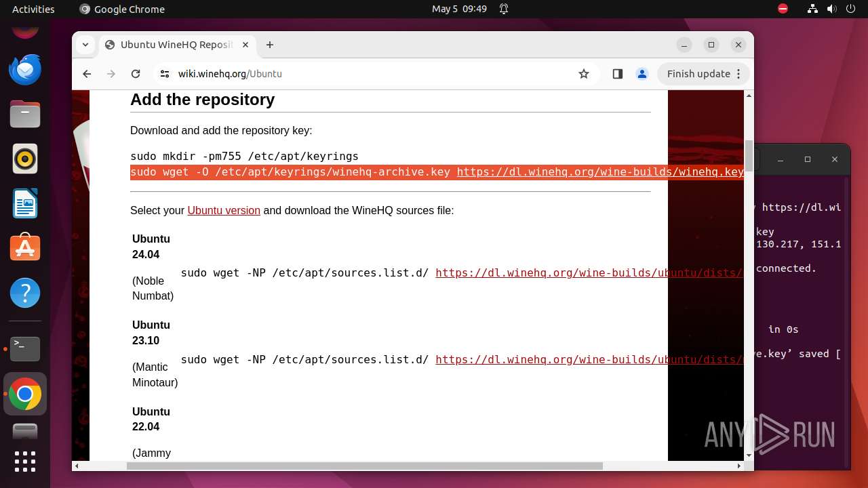Open the removable drive icon in dock
The height and width of the screenshot is (488, 868).
click(25, 431)
